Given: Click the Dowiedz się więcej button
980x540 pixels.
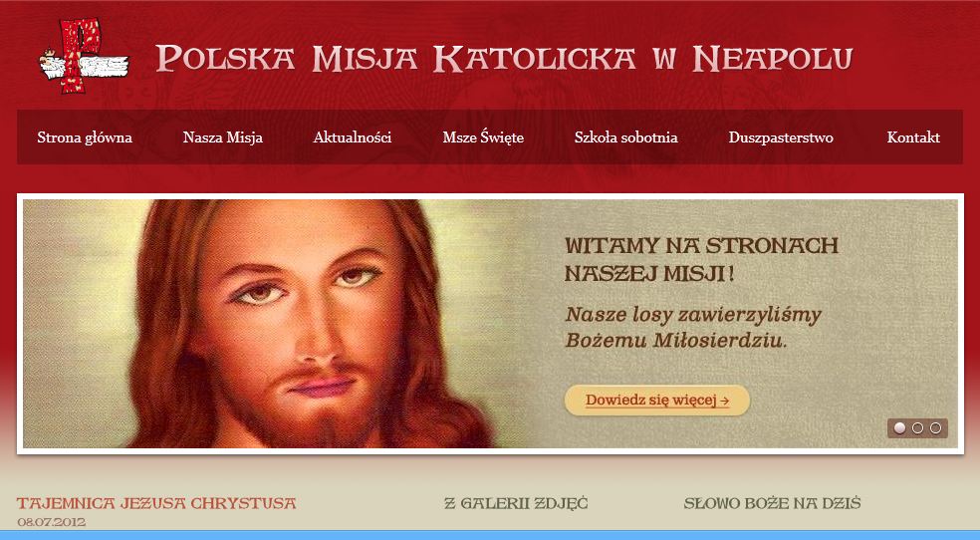Looking at the screenshot, I should tap(657, 400).
